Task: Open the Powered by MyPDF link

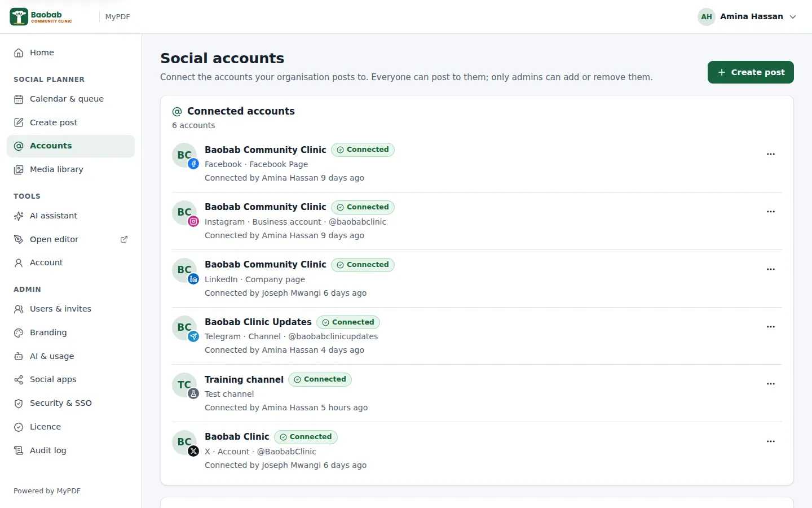Action: (47, 491)
